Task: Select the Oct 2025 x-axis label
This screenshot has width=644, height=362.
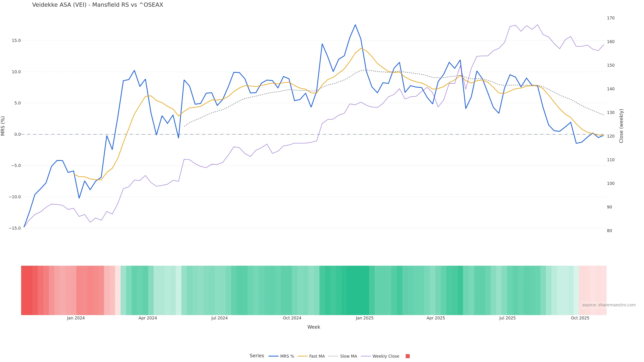Action: pos(580,318)
